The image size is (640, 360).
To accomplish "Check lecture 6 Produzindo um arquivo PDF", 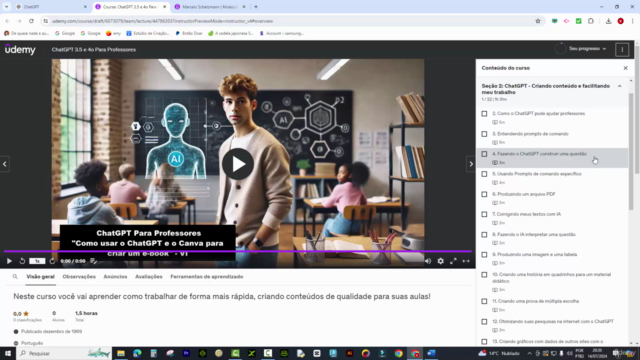I will pos(484,195).
